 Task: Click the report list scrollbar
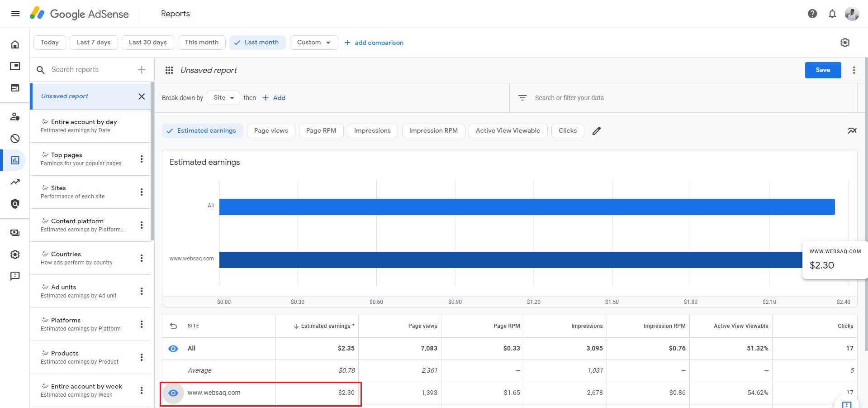152,161
